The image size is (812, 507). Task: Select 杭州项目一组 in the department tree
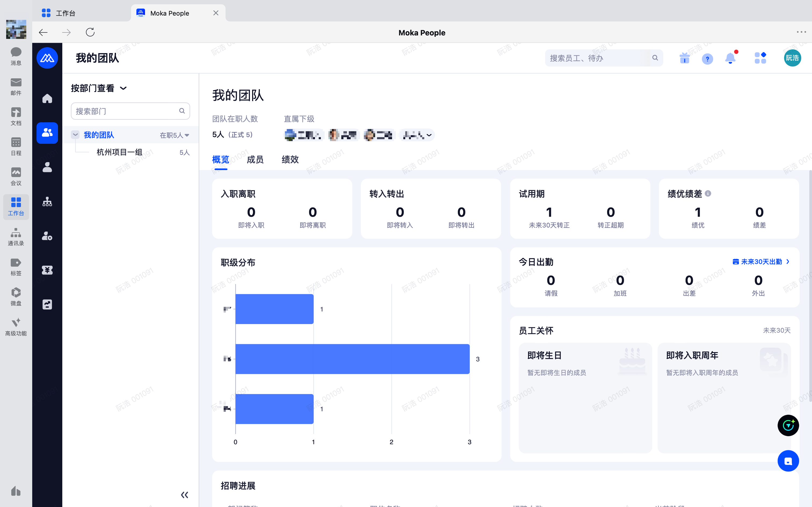coord(119,152)
